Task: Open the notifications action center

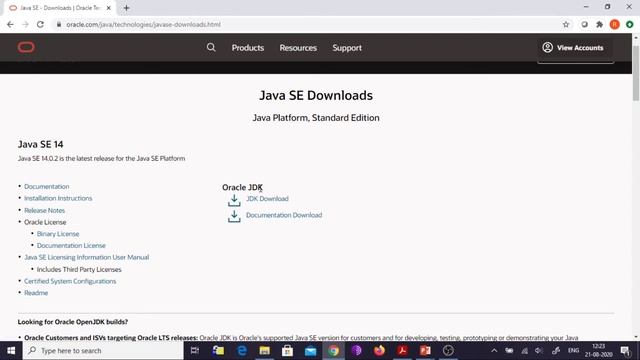Action: point(625,351)
